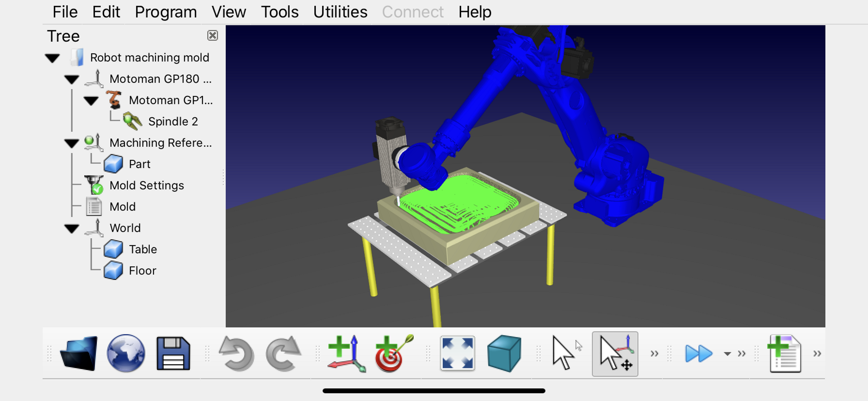This screenshot has width=868, height=401.
Task: Click the fast simulation forward icon
Action: coord(698,354)
